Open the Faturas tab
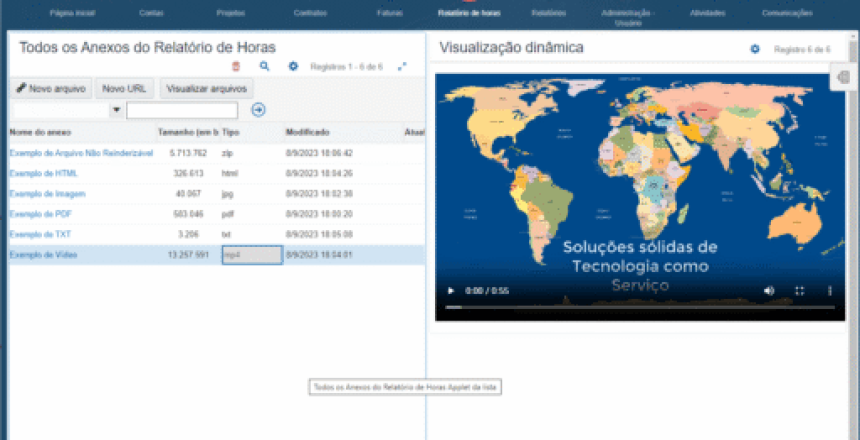860x440 pixels. click(390, 13)
